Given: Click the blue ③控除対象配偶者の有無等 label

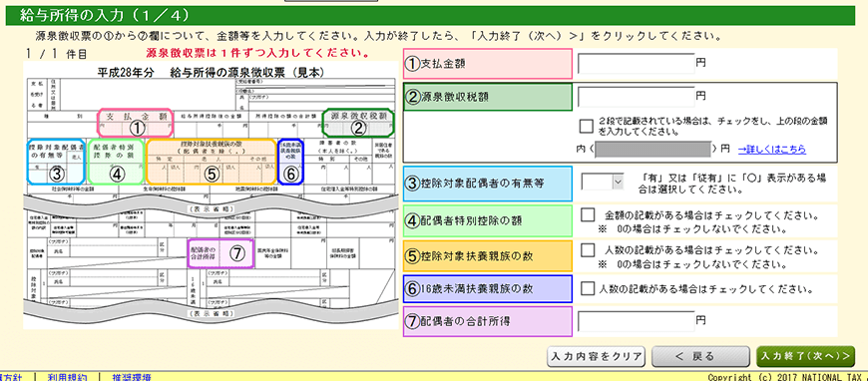Looking at the screenshot, I should (487, 184).
